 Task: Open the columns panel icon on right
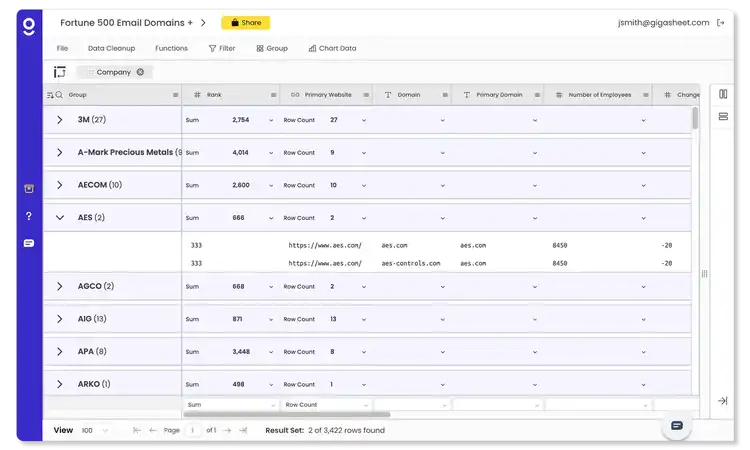click(723, 94)
